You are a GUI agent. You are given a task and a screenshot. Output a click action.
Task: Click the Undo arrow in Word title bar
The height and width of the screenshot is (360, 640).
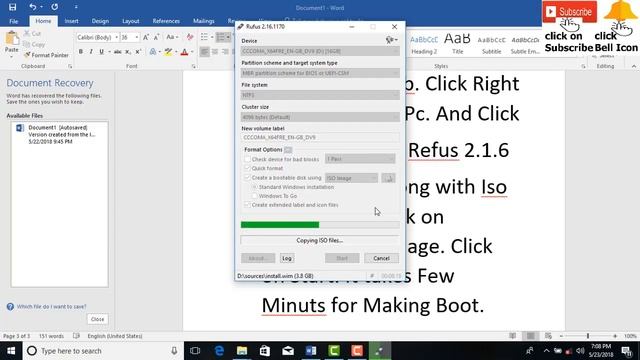coord(33,7)
